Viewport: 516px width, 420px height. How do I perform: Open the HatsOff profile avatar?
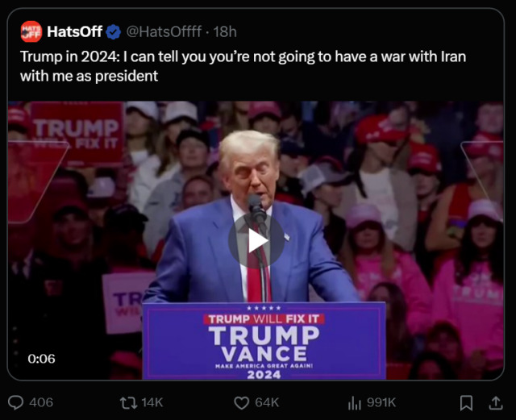tap(31, 31)
